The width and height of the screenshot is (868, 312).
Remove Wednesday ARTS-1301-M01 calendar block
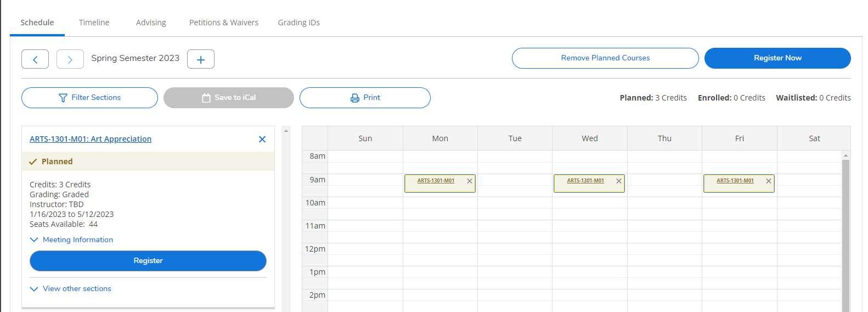click(x=619, y=181)
